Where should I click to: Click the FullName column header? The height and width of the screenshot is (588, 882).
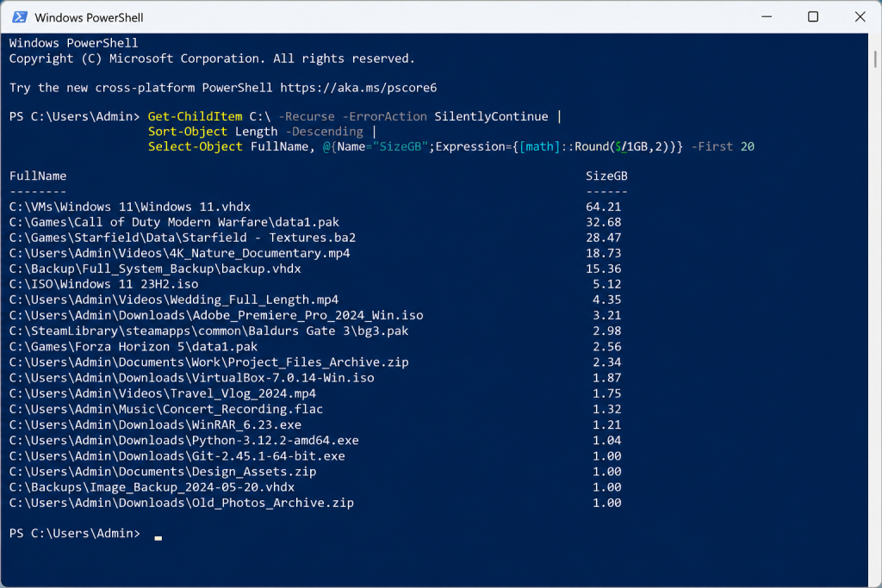tap(38, 176)
